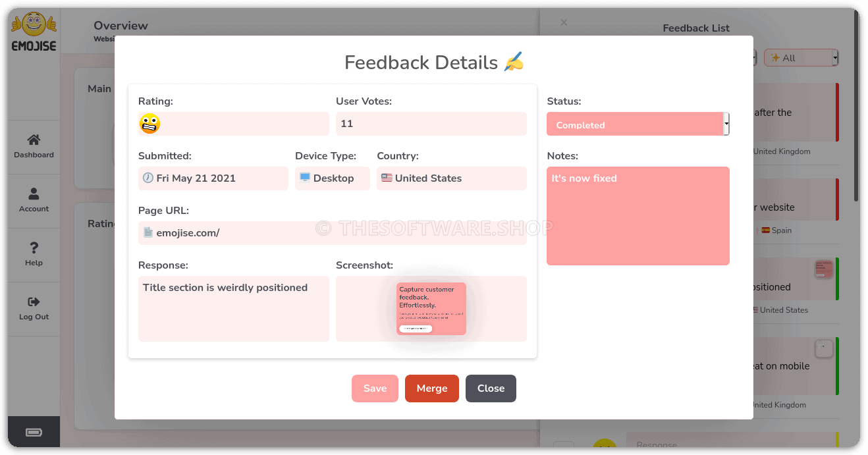Click into the Notes box reading 'It's now fixed'

tap(638, 216)
